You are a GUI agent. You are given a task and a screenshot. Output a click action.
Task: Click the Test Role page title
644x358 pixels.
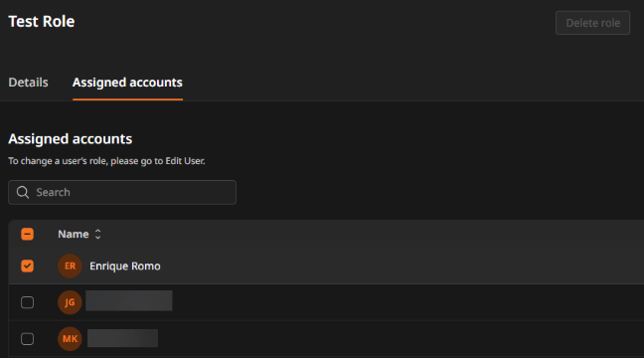(42, 21)
